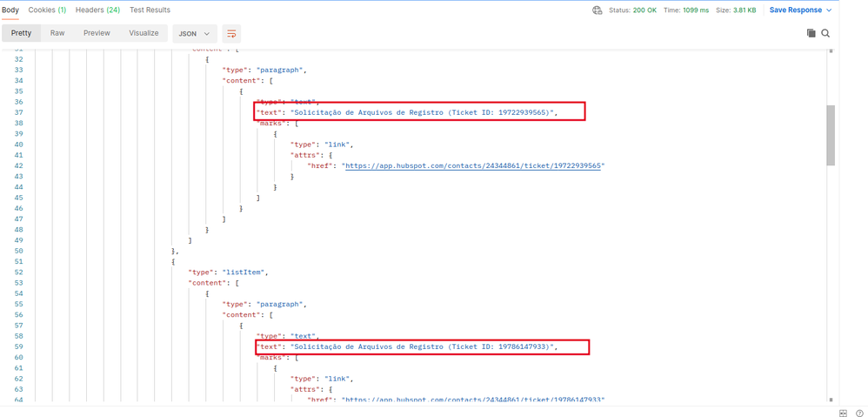
Task: Click the "content" key on line 53
Action: pyautogui.click(x=208, y=282)
